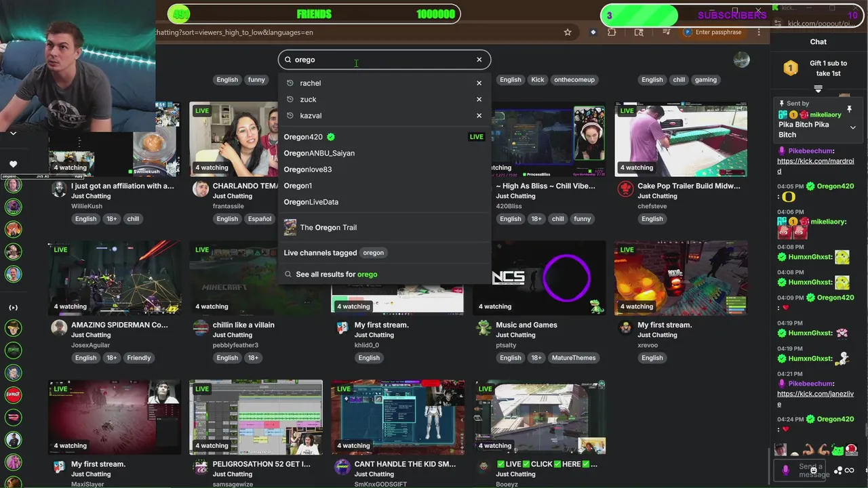Open the PELIGROSATHON 52 stream title
The image size is (868, 488).
point(262,464)
